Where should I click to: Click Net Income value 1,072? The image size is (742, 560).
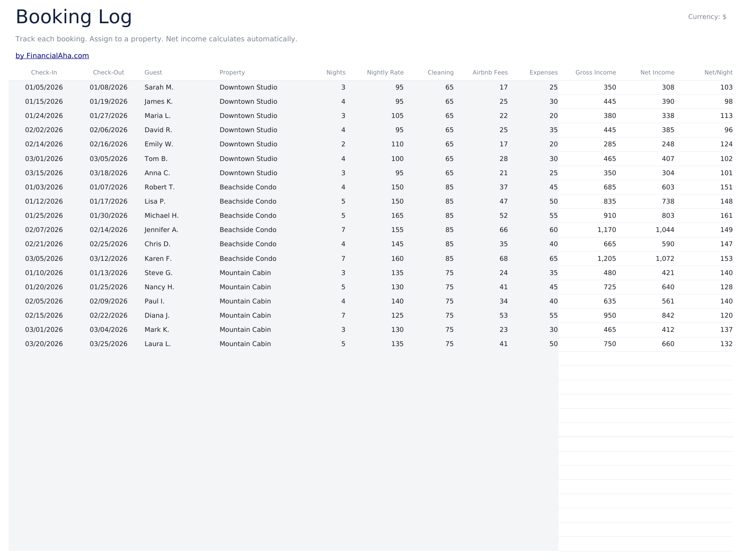click(665, 259)
